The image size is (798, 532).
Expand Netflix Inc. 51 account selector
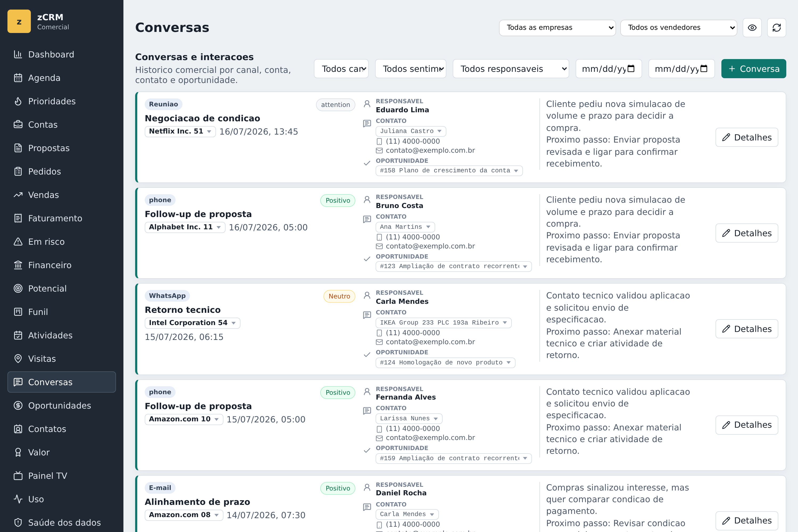pos(180,131)
